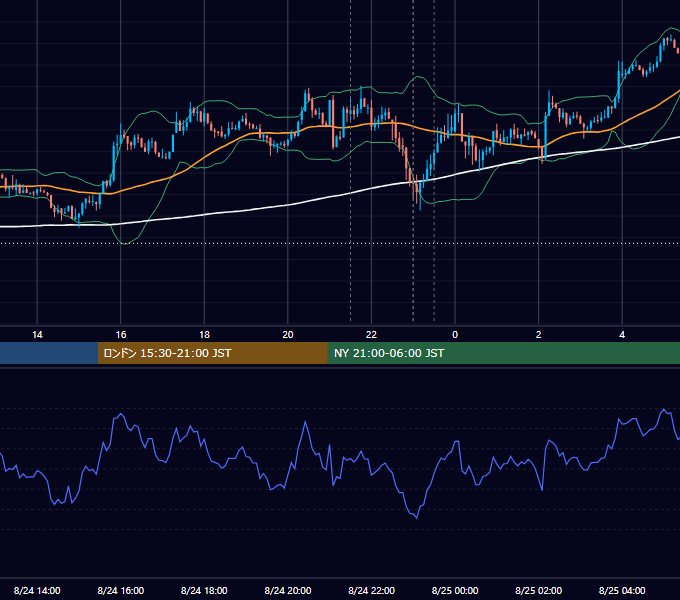Click the 8/24 22:00 date label

coord(372,590)
